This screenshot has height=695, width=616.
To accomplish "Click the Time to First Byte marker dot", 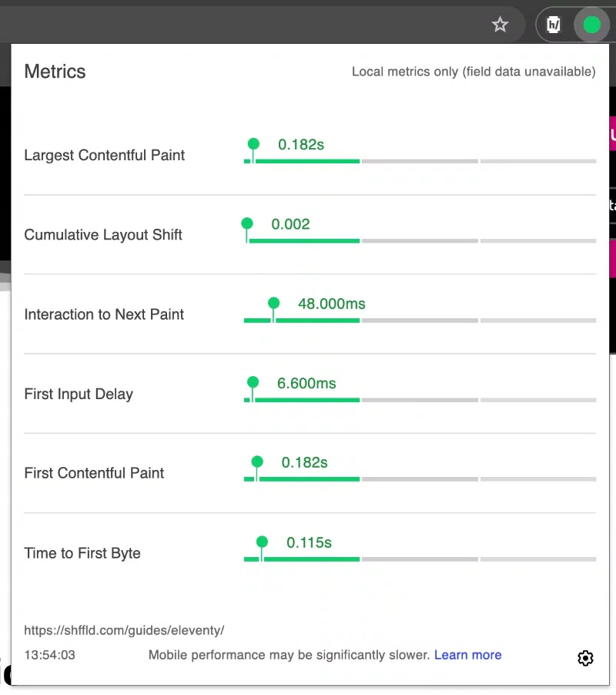I will (x=262, y=541).
